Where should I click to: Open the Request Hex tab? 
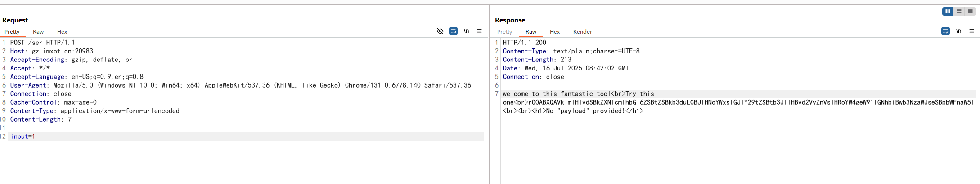[x=62, y=32]
